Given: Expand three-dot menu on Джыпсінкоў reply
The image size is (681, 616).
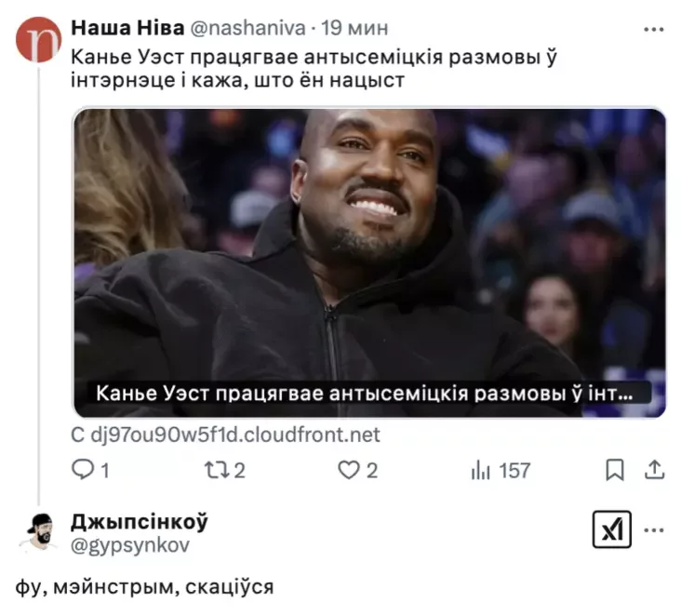Looking at the screenshot, I should [x=654, y=530].
